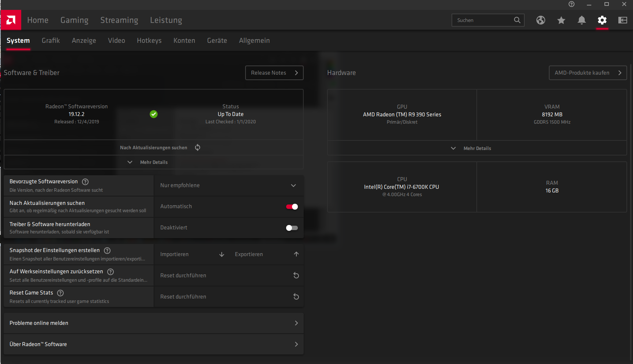Click reset icon for Reset Game Stats row

(x=296, y=297)
